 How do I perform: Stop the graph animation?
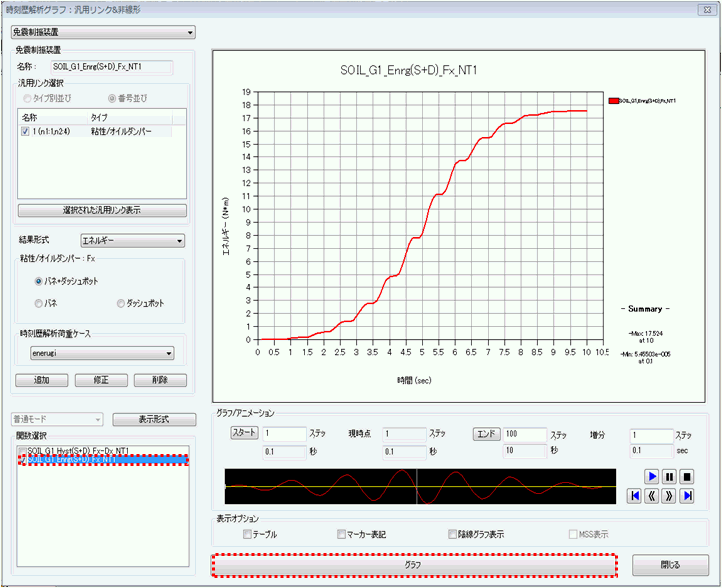(687, 476)
